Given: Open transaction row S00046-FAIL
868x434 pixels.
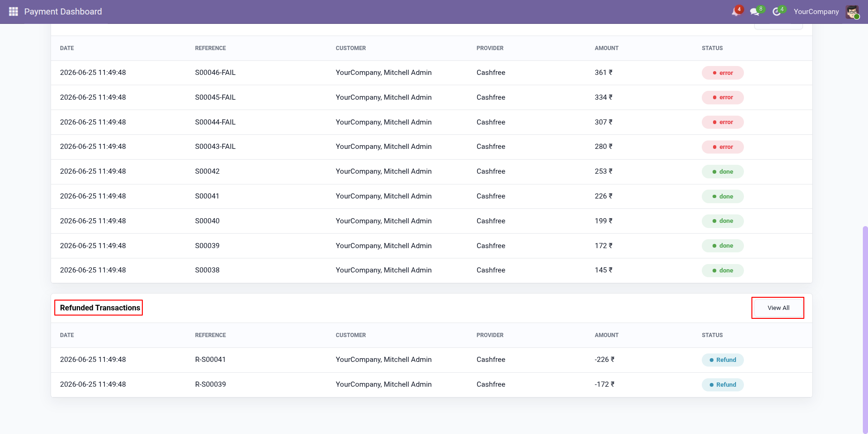Looking at the screenshot, I should pos(431,73).
